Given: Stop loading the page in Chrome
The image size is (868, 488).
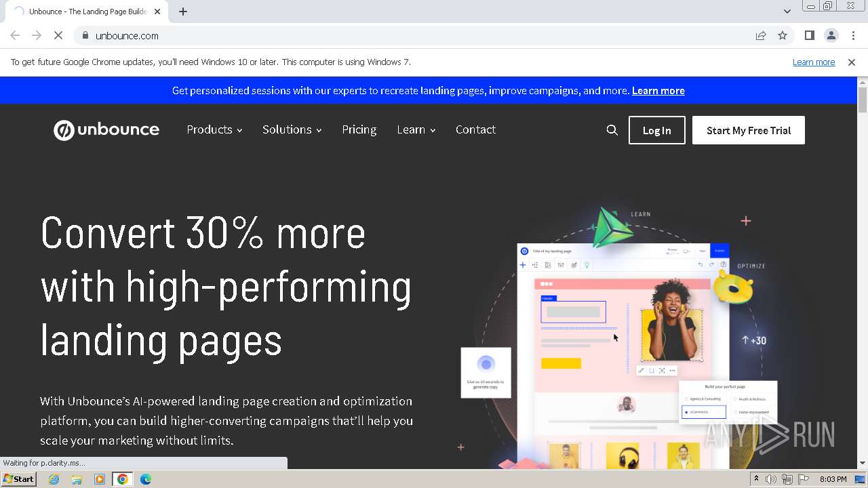Looking at the screenshot, I should click(58, 35).
